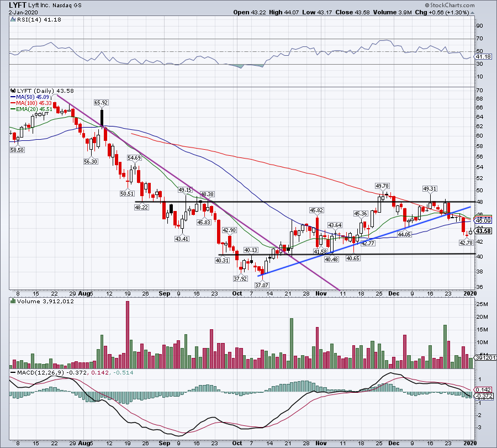Click the 49.31 price label

(x=430, y=189)
